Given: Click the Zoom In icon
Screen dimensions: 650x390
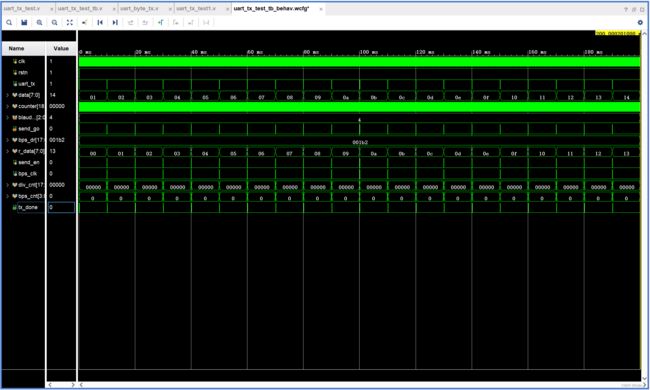Looking at the screenshot, I should click(x=39, y=22).
